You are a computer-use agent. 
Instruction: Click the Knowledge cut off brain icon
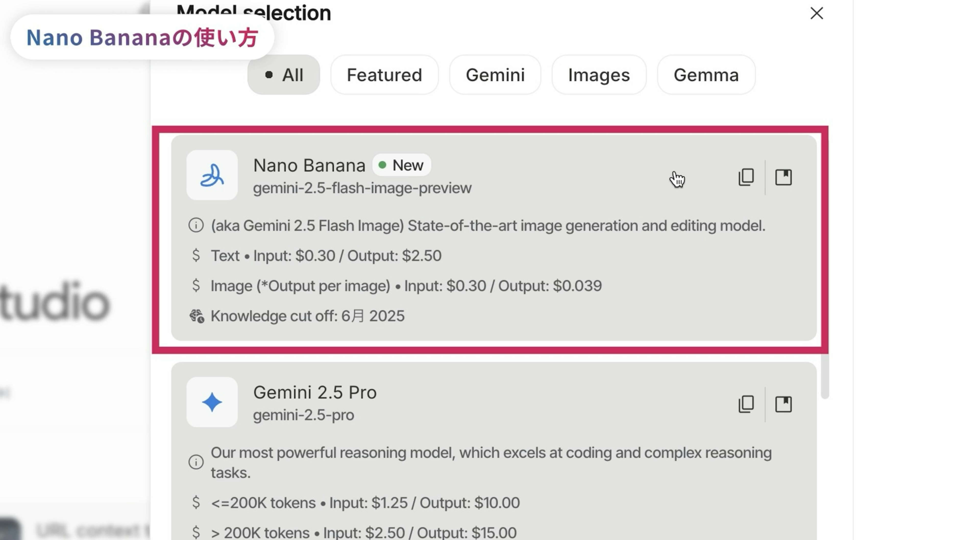pyautogui.click(x=197, y=316)
